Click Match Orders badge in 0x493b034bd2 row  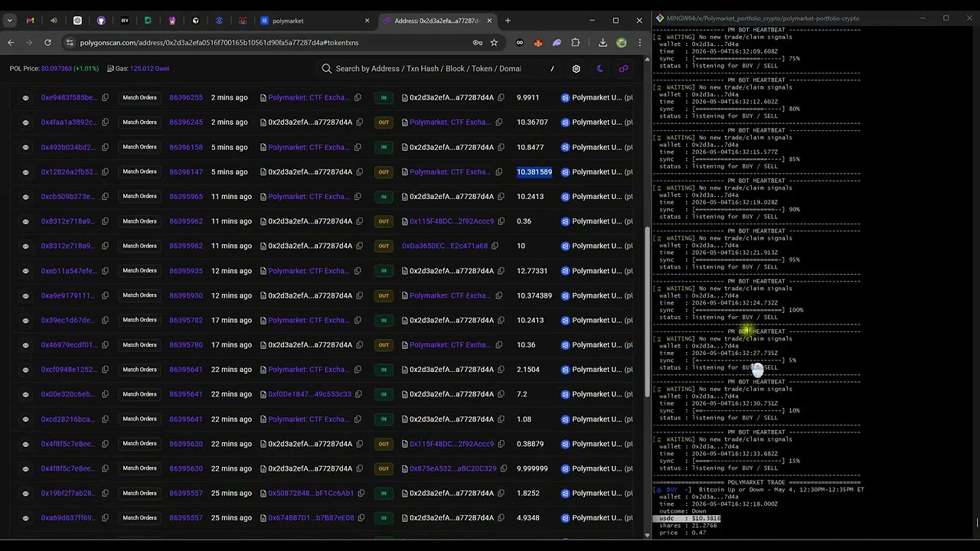pyautogui.click(x=139, y=147)
